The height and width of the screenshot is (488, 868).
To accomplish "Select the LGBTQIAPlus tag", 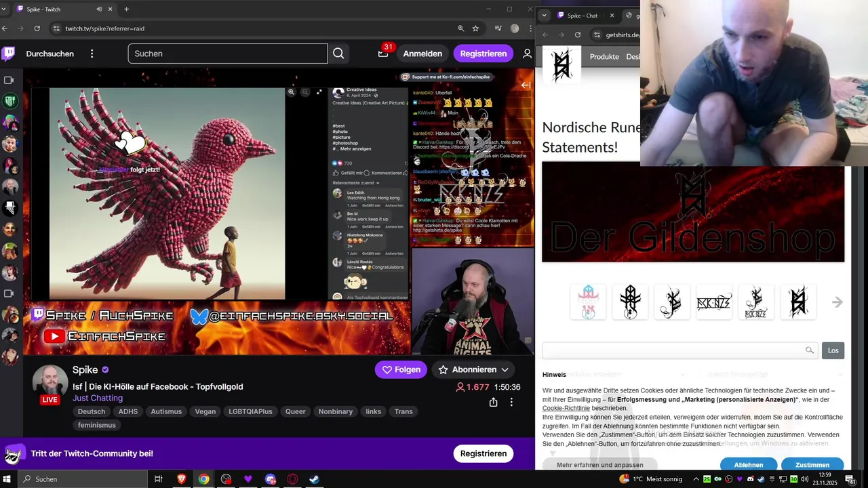I will 250,411.
